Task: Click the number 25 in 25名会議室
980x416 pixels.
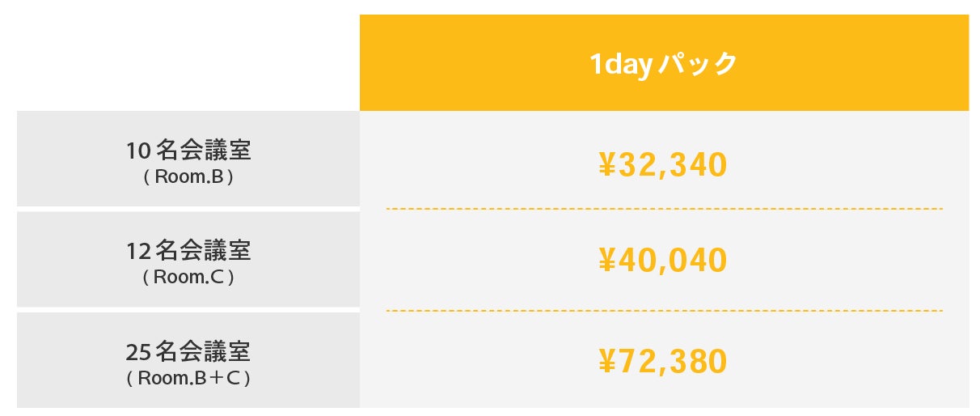Action: tap(137, 352)
